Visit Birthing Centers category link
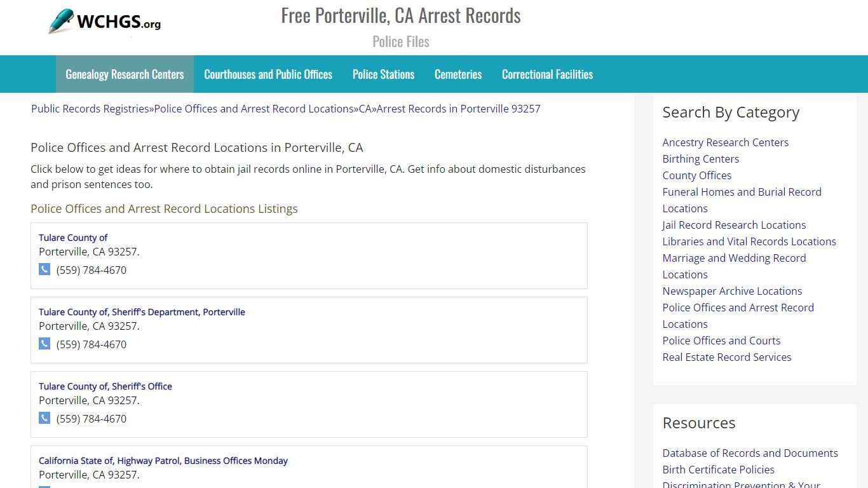The height and width of the screenshot is (488, 868). [701, 159]
